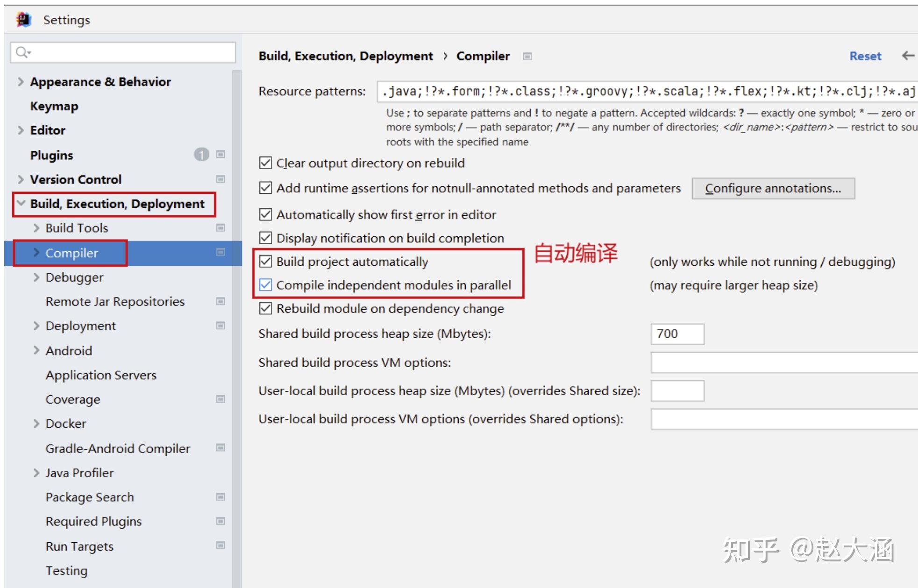Select Application Servers in the settings tree
The image size is (918, 588).
[x=101, y=375]
